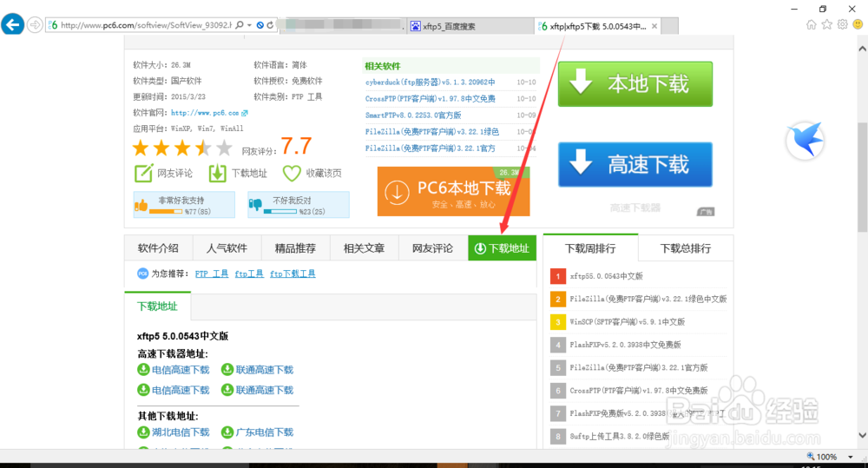Open Favorites star icon

coord(826,24)
